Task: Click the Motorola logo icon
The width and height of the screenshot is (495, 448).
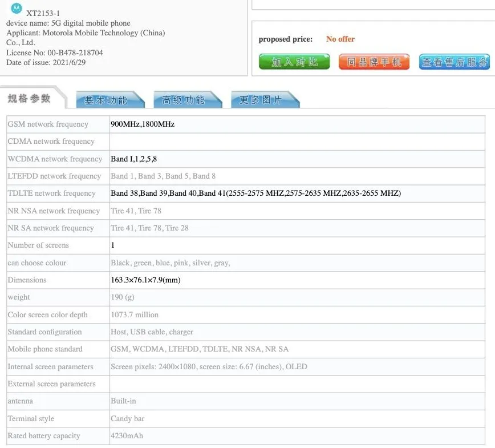Action: (17, 8)
